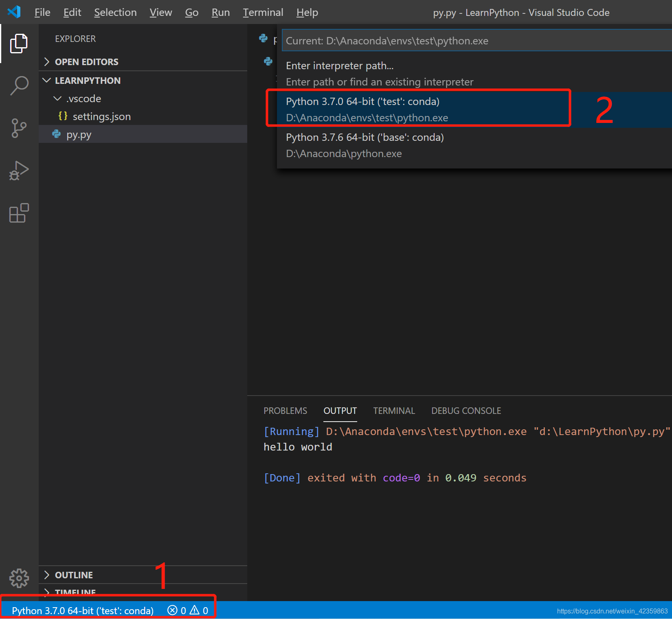Open the Go menu
Image resolution: width=672 pixels, height=619 pixels.
point(192,12)
